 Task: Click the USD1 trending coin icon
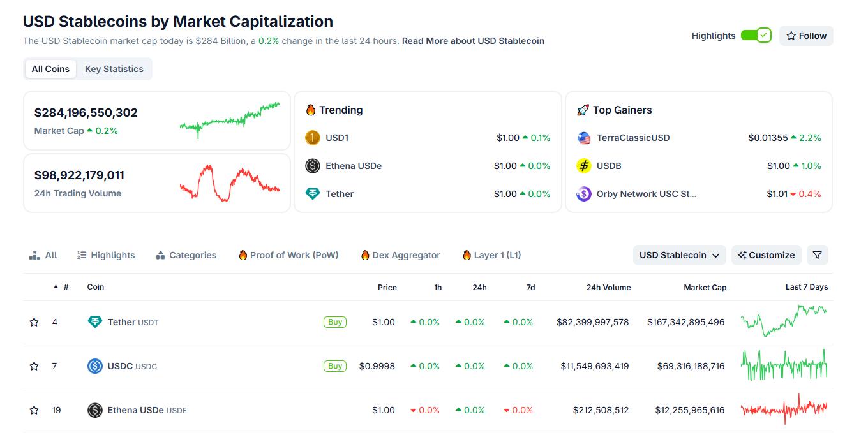coord(312,138)
